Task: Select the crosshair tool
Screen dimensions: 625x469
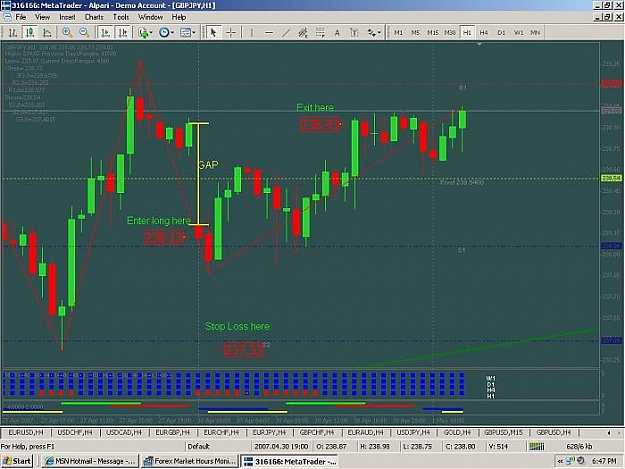Action: click(x=231, y=33)
